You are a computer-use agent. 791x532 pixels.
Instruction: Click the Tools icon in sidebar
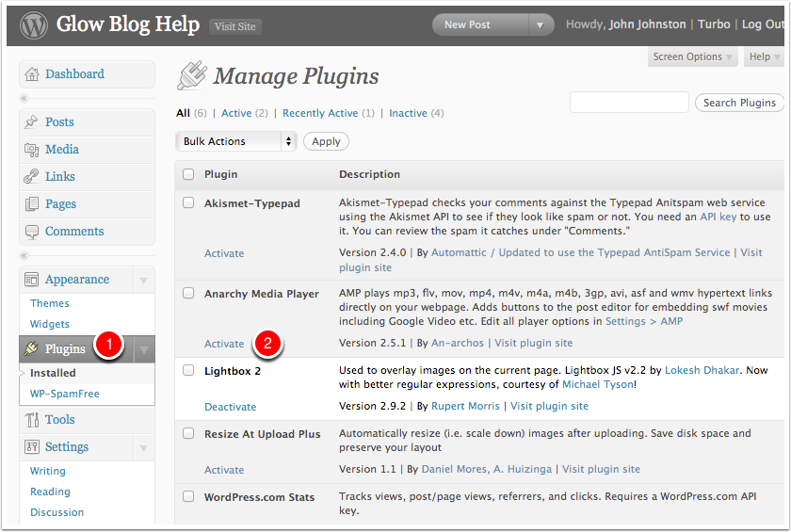32,420
